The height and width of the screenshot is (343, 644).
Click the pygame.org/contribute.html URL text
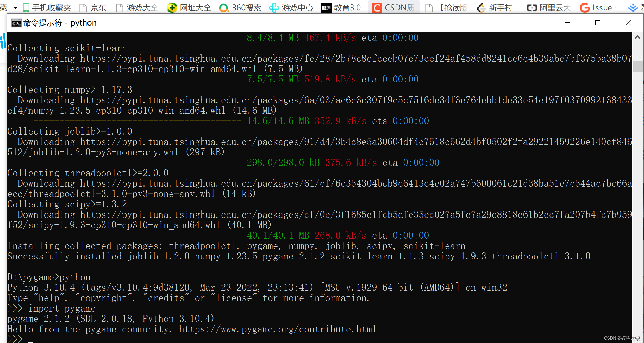click(278, 329)
